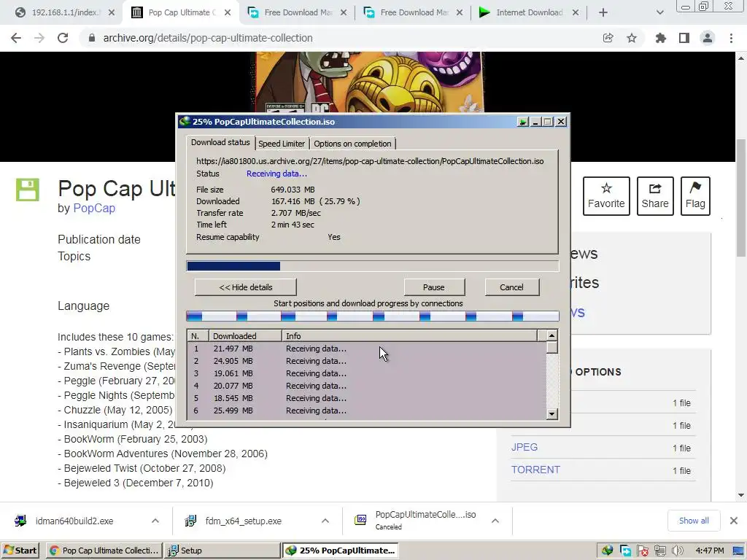The width and height of the screenshot is (747, 560).
Task: Select connection row 3 with 19.061 MB
Action: coord(367,373)
